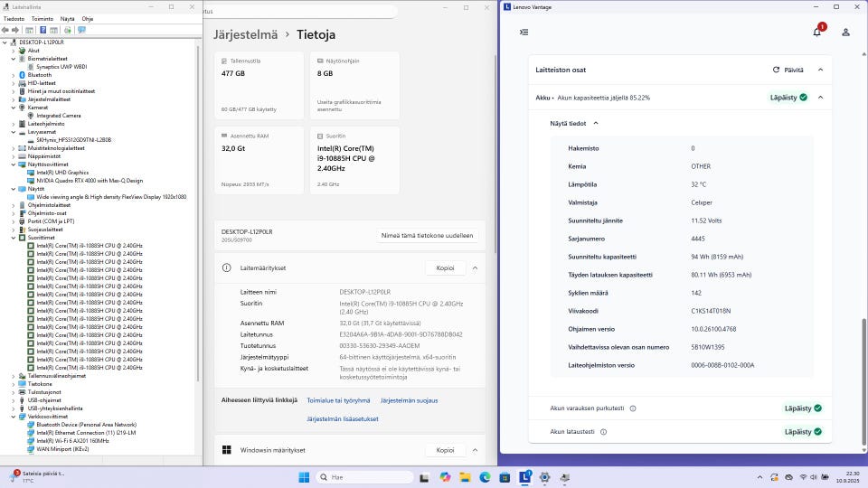Switch to Lenovo Vantage in the taskbar
The width and height of the screenshot is (868, 488).
tap(524, 477)
